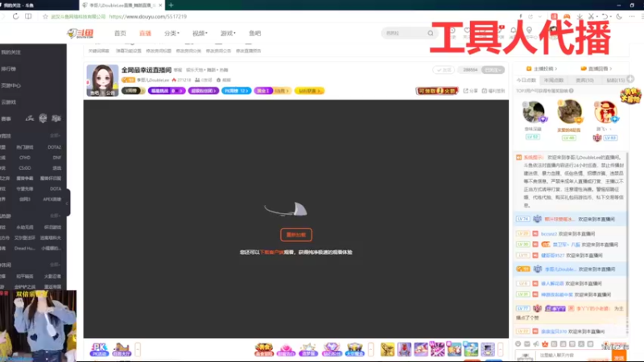Click the yellow trophy prop icon
Image resolution: width=644 pixels, height=362 pixels.
point(387,349)
